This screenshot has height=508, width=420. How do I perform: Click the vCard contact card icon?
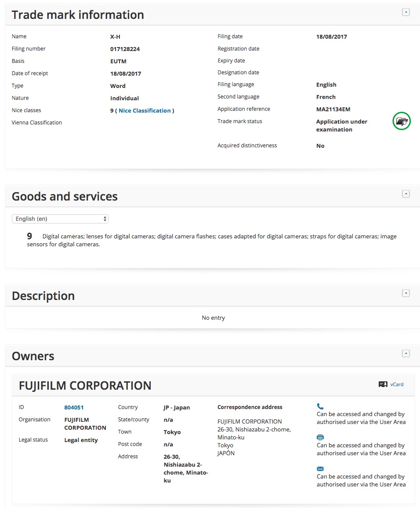383,384
